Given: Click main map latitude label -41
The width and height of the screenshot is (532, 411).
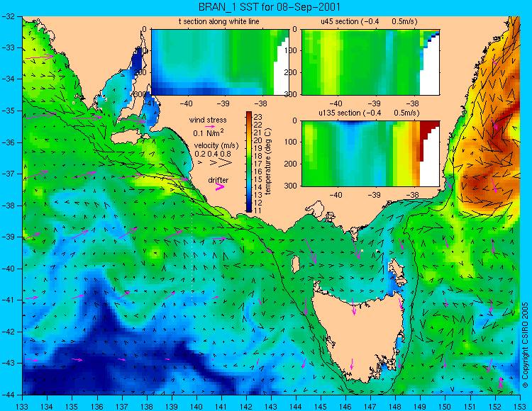Looking at the screenshot, I should tap(8, 300).
